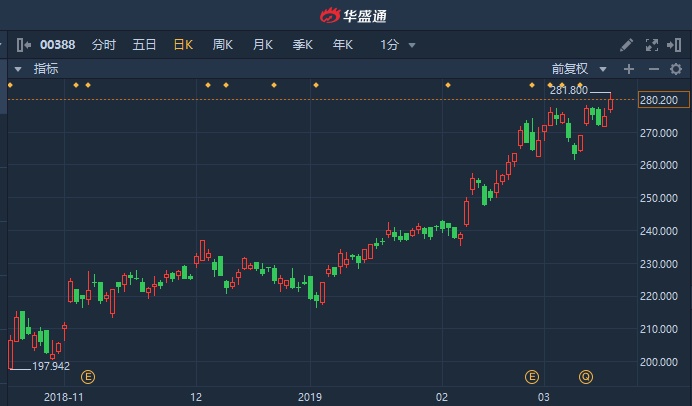Image resolution: width=692 pixels, height=406 pixels.
Task: Click the E earnings marker near 2018-11
Action: click(88, 377)
